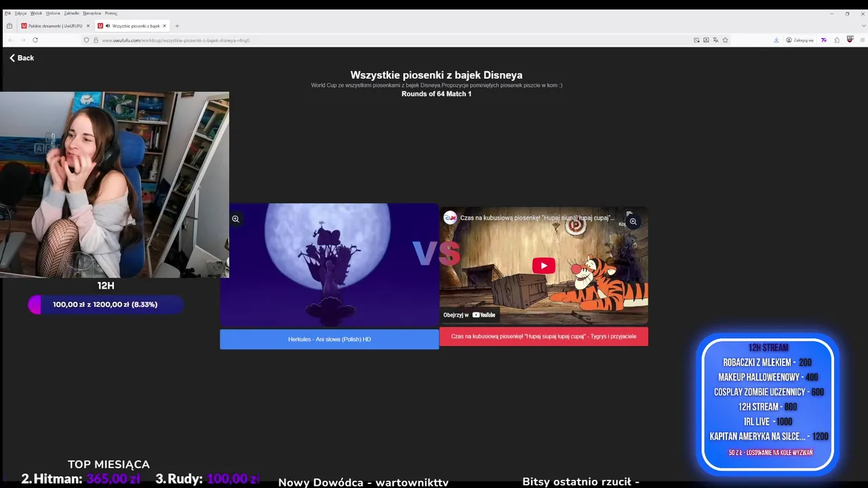Close the Polskie streamerki tab
868x488 pixels.
coord(87,26)
